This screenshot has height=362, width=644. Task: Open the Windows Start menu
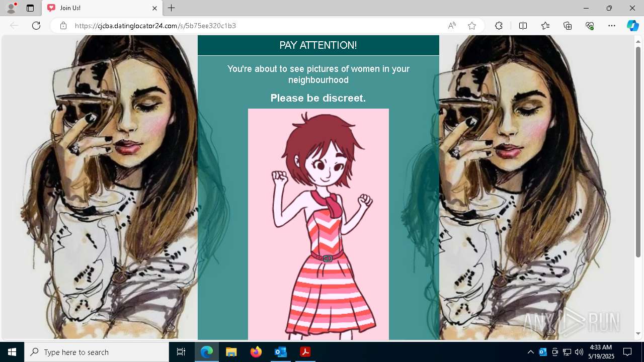click(x=12, y=352)
